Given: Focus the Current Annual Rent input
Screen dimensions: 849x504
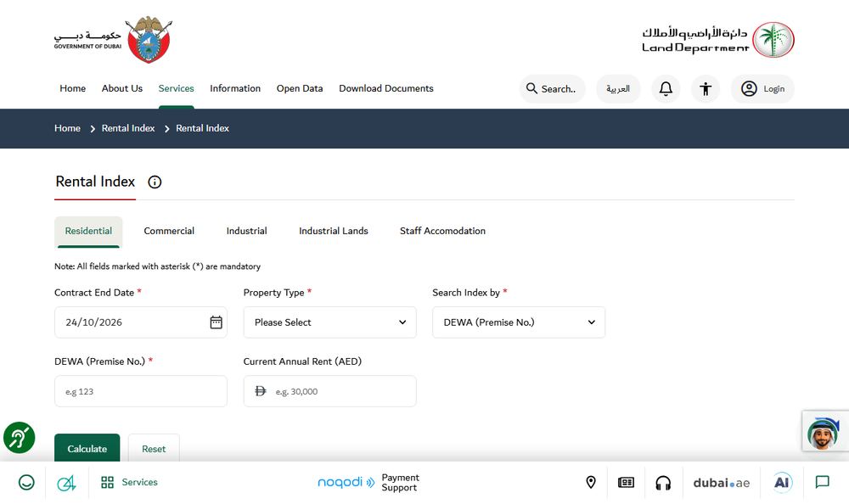Looking at the screenshot, I should pos(329,391).
